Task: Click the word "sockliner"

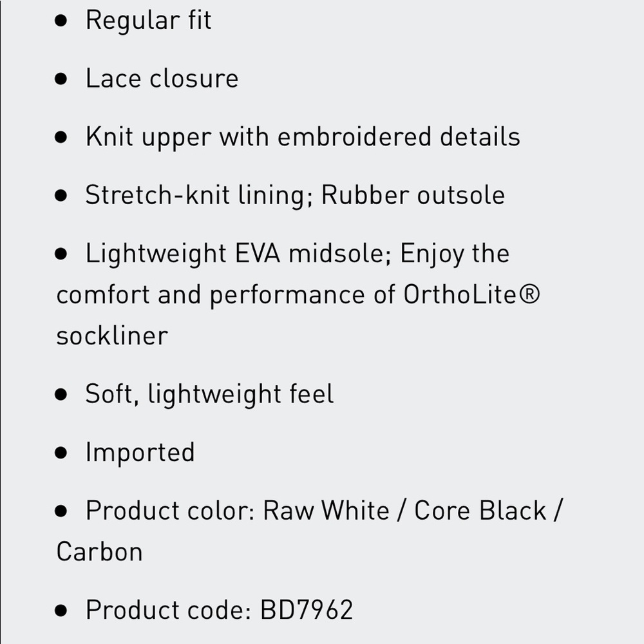Action: (x=112, y=336)
